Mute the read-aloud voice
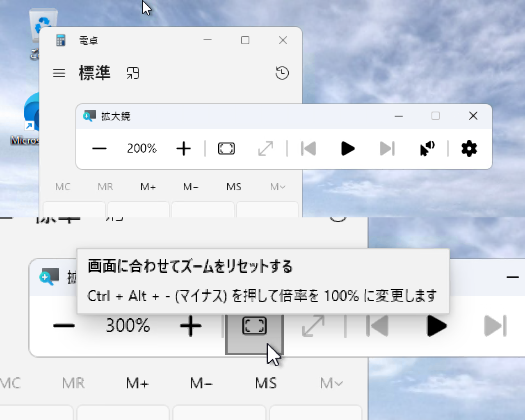This screenshot has width=525, height=420. tap(427, 148)
